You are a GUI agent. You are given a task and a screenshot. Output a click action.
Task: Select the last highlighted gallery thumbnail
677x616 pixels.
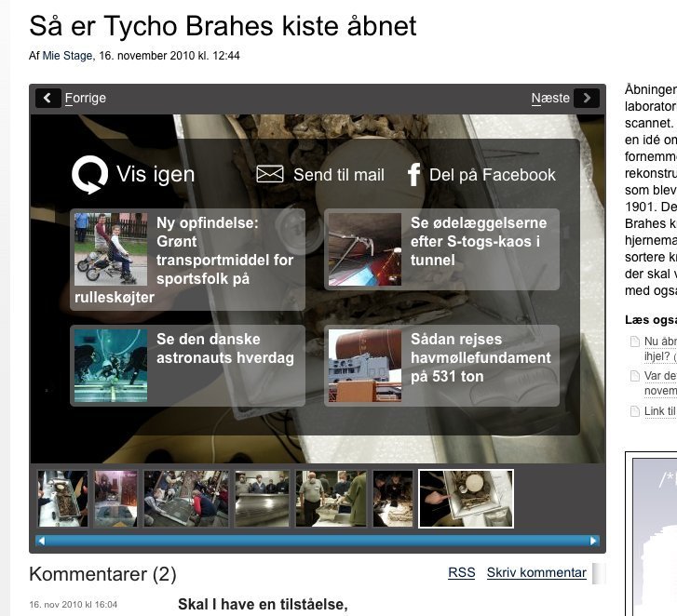pos(466,499)
